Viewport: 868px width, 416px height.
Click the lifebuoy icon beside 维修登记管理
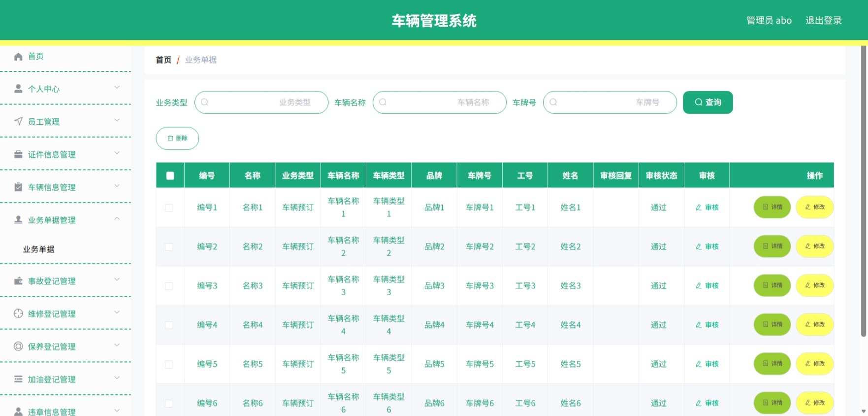(18, 313)
